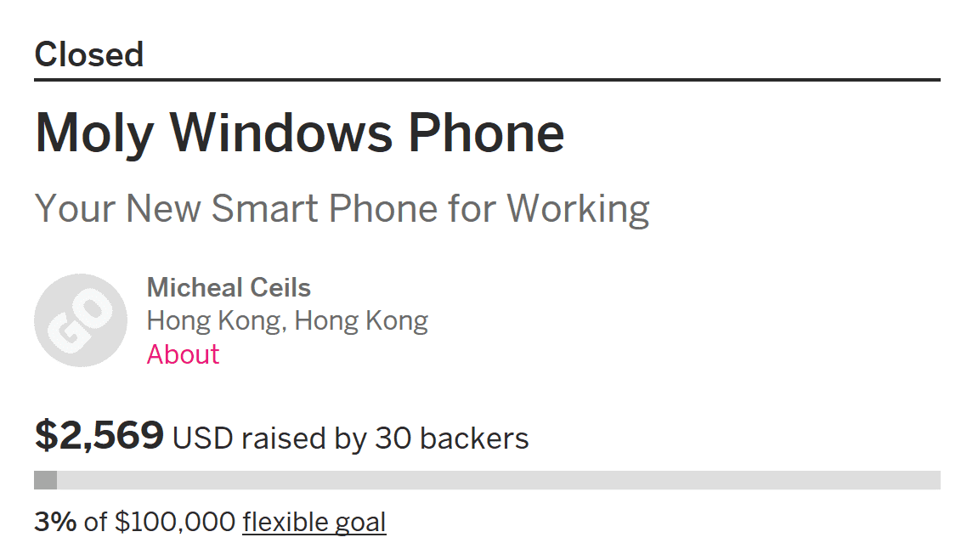The width and height of the screenshot is (967, 560).
Task: Click the Your New Smart Phone tagline
Action: (342, 208)
